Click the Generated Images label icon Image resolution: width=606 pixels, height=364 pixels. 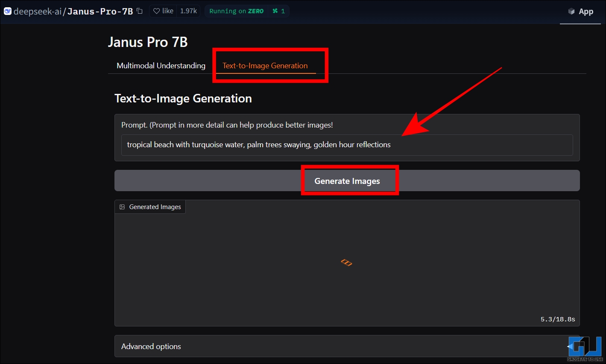pos(122,207)
